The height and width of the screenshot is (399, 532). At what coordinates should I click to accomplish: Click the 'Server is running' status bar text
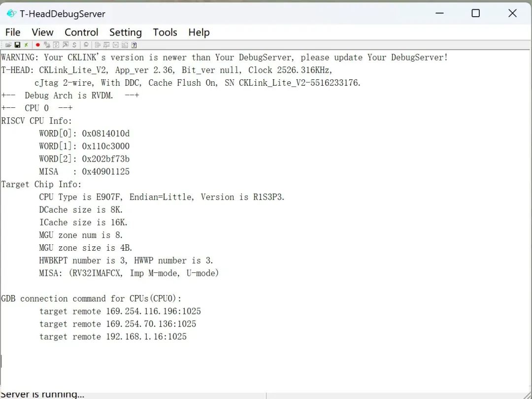tap(42, 394)
